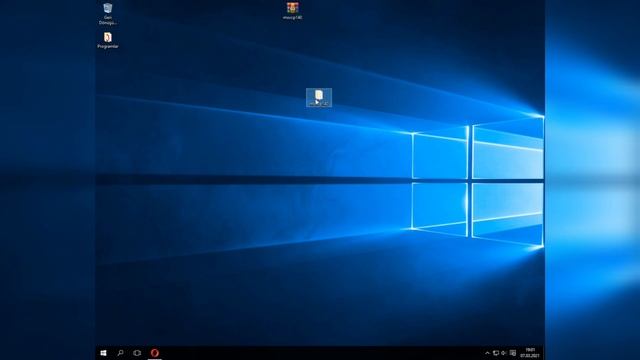Open volume control tray icon

(x=504, y=353)
